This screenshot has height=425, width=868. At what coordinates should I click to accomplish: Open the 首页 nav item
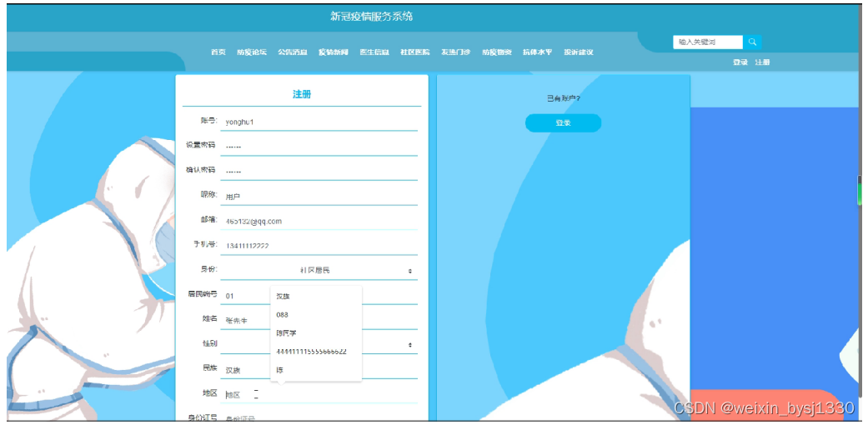coord(218,52)
